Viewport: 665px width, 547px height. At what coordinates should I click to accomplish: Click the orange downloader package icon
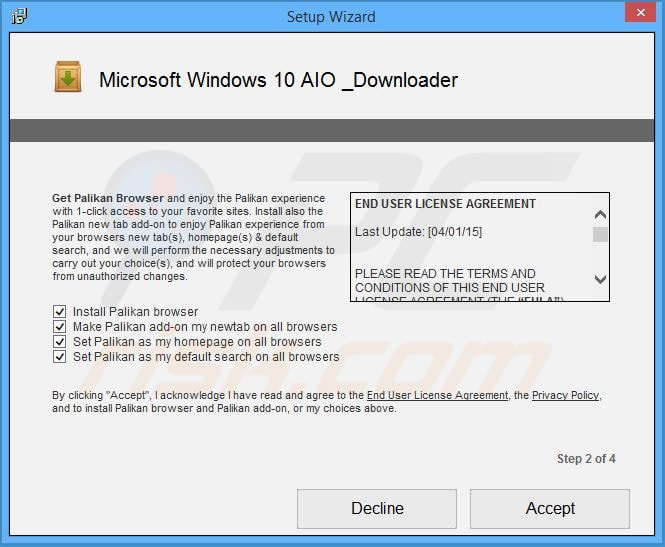click(68, 77)
